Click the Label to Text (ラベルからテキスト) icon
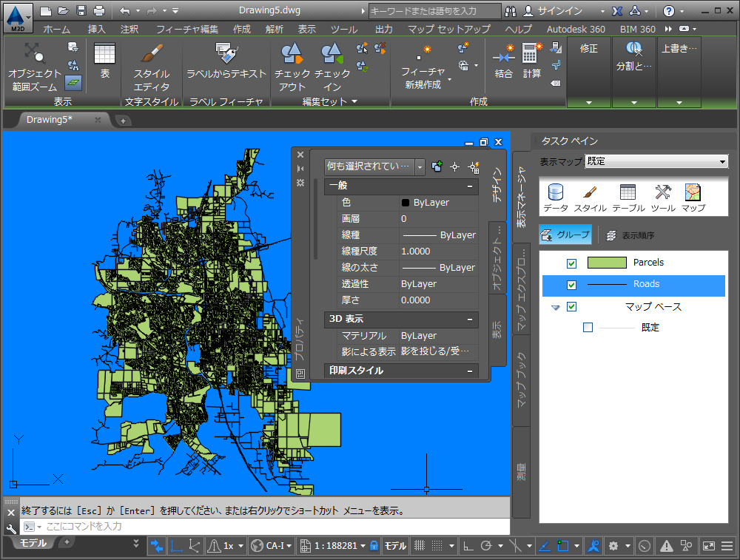 coord(226,54)
